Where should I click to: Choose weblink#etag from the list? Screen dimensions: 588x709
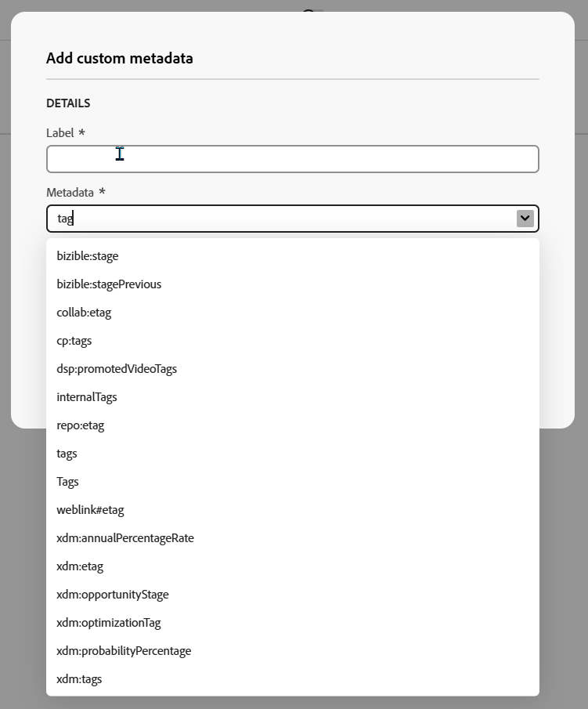point(90,510)
